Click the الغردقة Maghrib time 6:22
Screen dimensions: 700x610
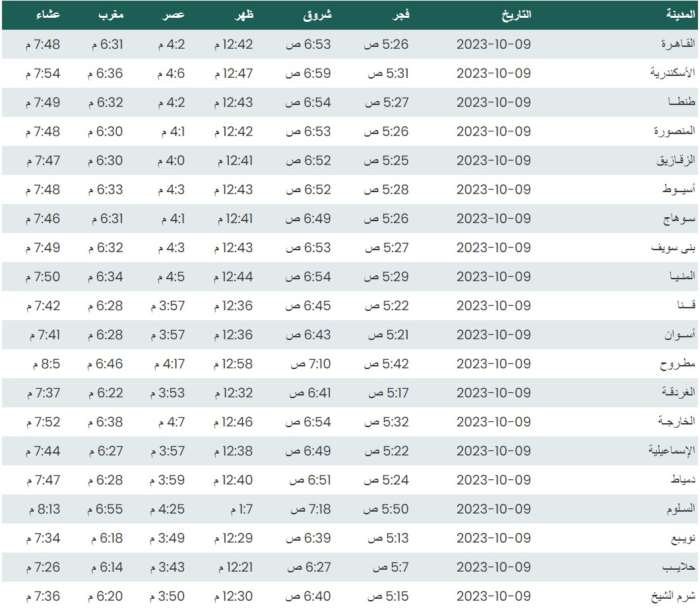[105, 393]
